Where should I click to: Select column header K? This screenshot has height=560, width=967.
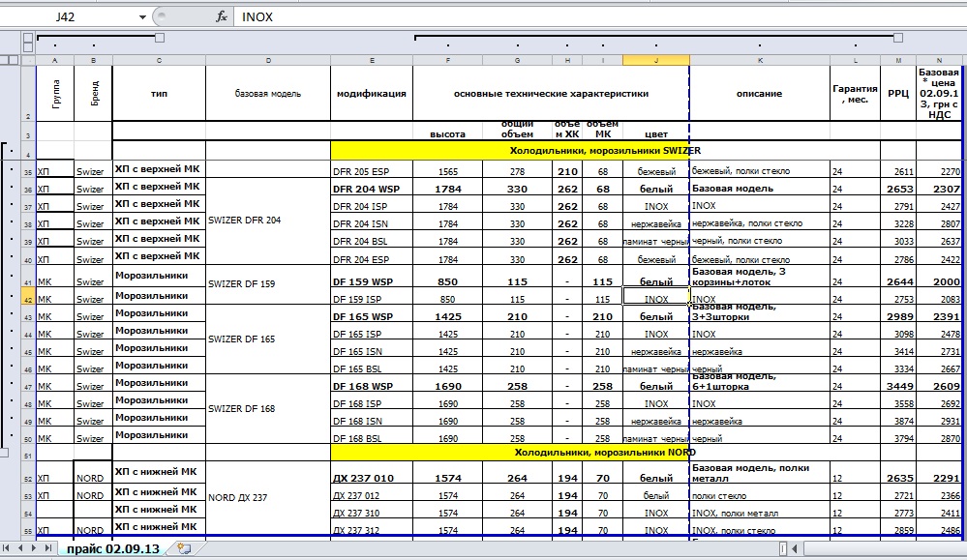click(x=760, y=60)
